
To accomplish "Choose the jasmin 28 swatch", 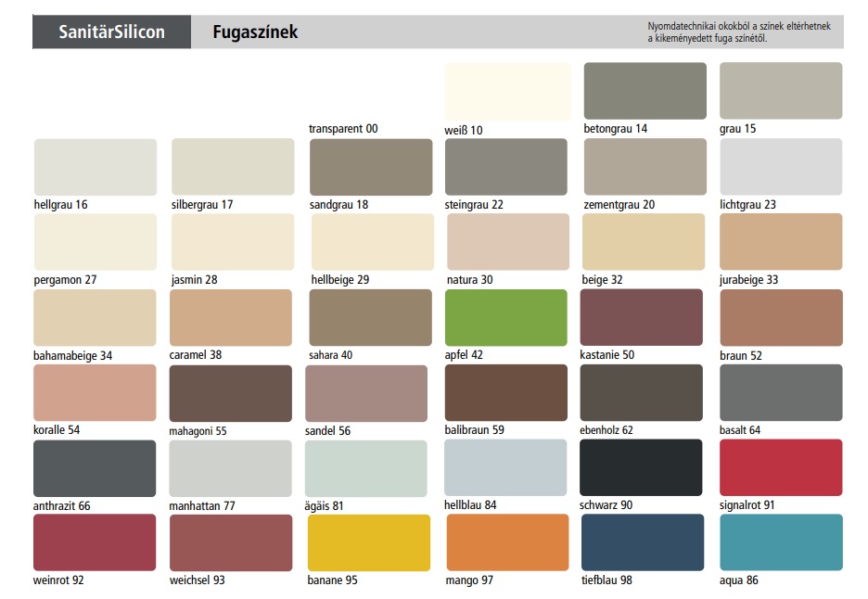I will pos(233,242).
